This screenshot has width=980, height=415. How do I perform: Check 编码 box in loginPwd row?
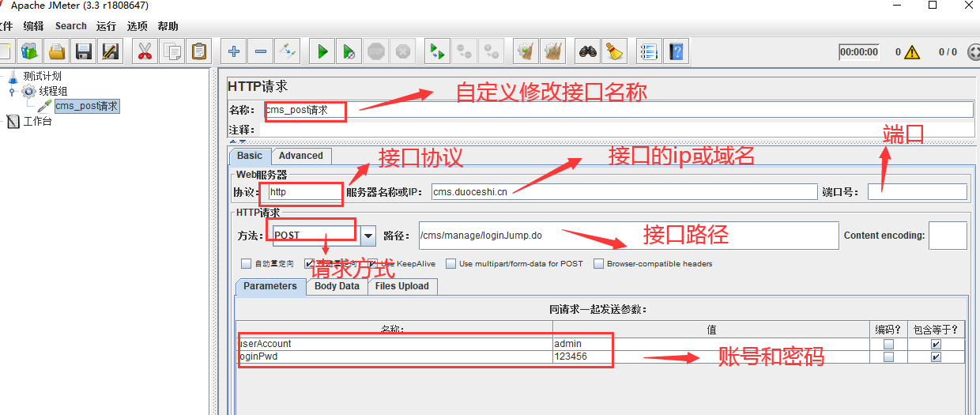click(x=889, y=357)
